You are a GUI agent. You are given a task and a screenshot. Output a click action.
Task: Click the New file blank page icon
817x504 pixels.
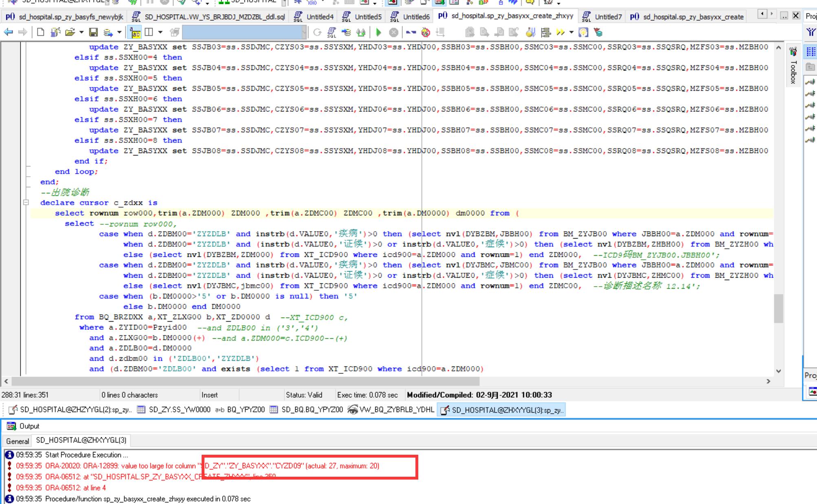click(40, 32)
